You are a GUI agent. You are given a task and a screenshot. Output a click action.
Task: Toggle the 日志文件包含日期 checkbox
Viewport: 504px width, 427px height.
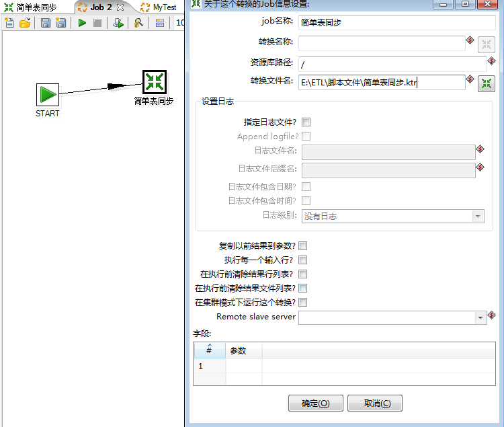(306, 186)
